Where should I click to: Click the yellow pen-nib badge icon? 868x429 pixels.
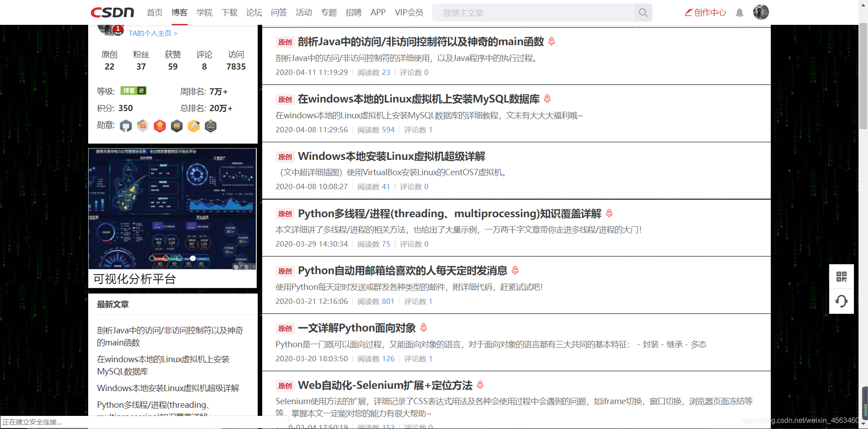click(x=194, y=126)
